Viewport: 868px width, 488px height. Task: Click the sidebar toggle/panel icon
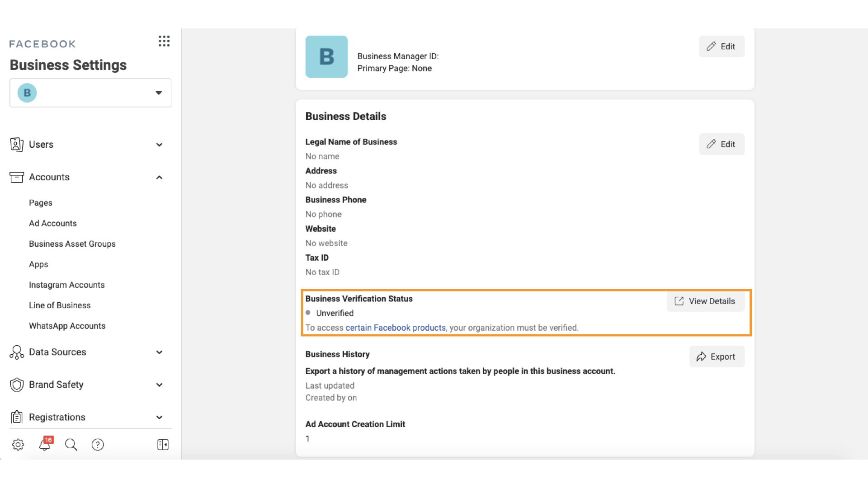coord(163,444)
